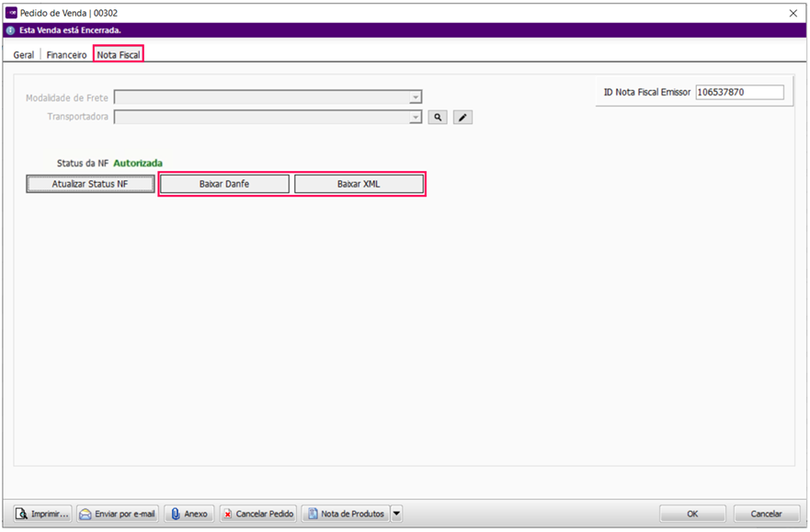Click Cancelar Pedido with the red X
The height and width of the screenshot is (532, 810).
pyautogui.click(x=258, y=514)
